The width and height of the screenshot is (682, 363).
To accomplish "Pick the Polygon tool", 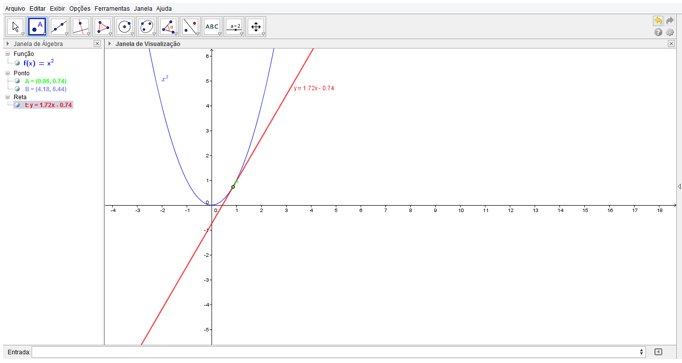I will (x=103, y=27).
